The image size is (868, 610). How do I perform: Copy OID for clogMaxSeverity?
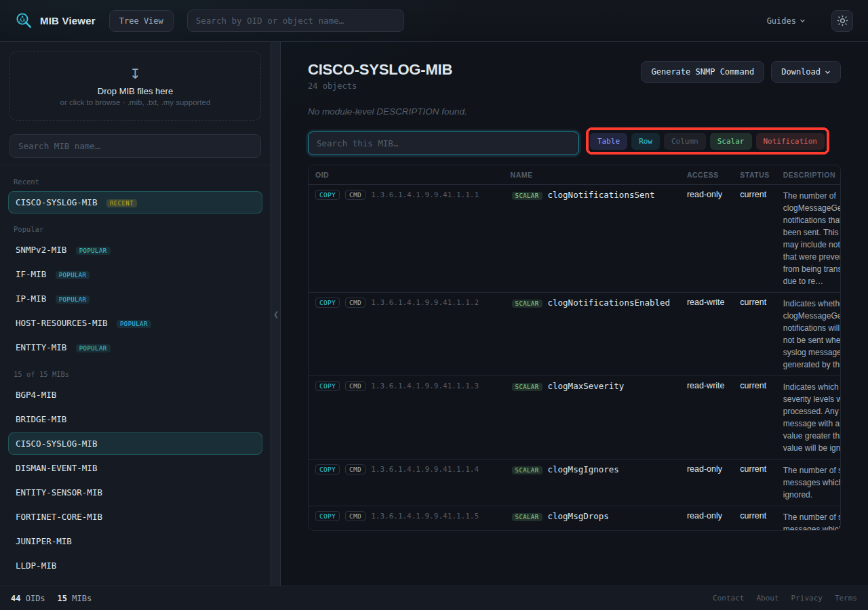pyautogui.click(x=328, y=386)
